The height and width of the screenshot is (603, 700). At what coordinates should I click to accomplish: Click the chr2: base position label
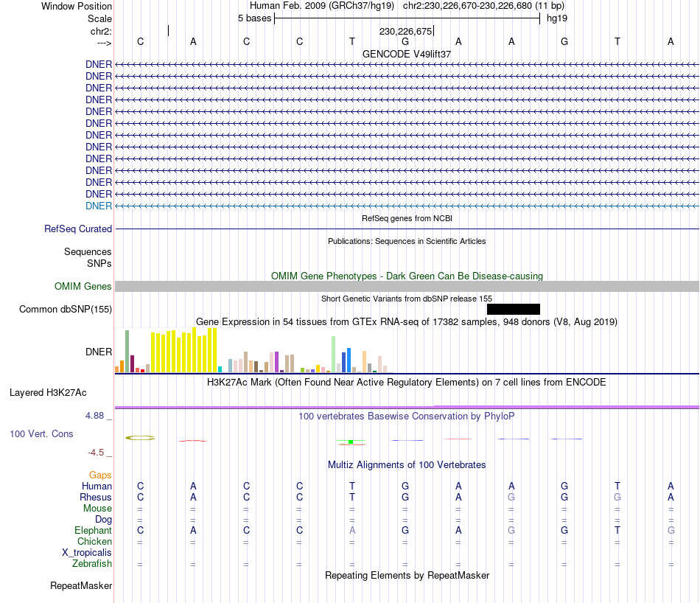click(101, 31)
